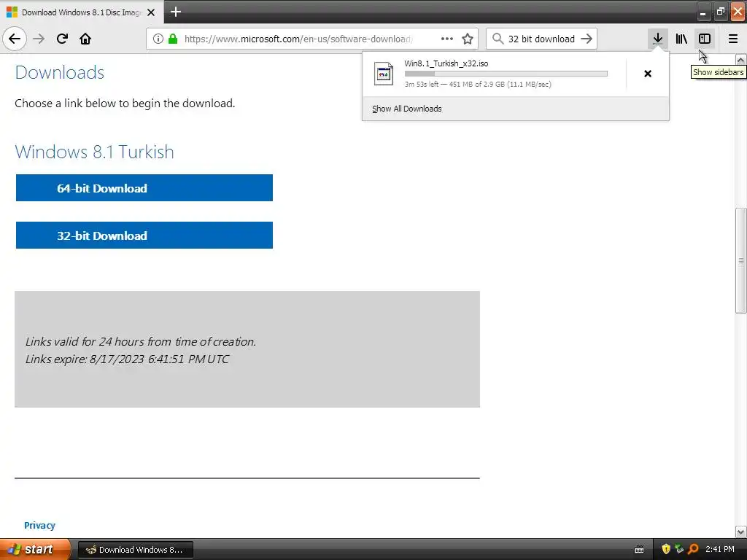Click the forward navigation arrow
Screen dimensions: 747x560
pyautogui.click(x=39, y=39)
